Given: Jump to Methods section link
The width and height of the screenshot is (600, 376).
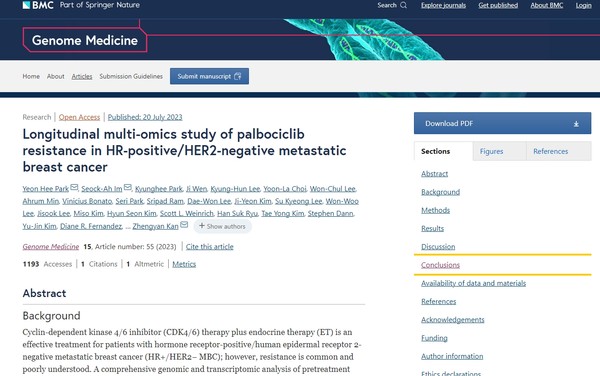Looking at the screenshot, I should 435,210.
